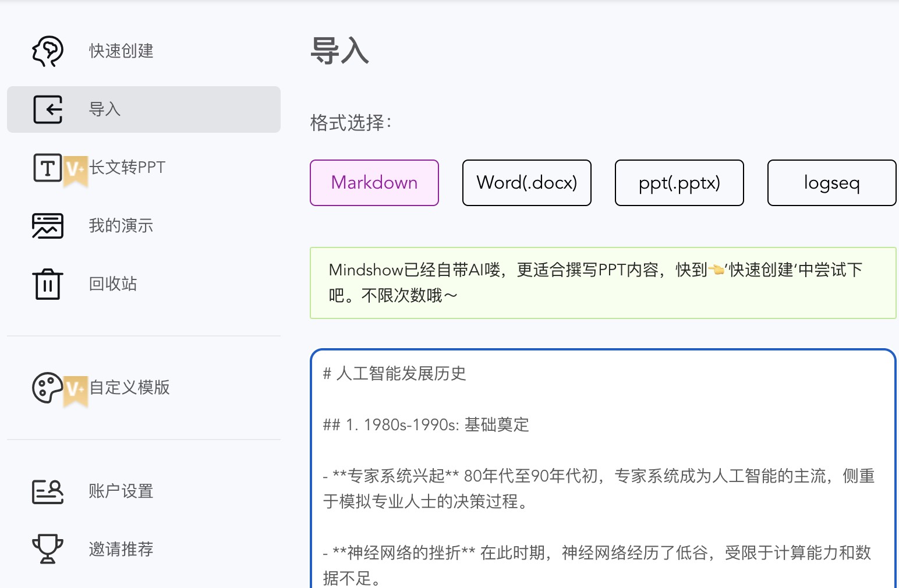The width and height of the screenshot is (899, 588).
Task: Click inside the markdown text area
Action: 603,469
